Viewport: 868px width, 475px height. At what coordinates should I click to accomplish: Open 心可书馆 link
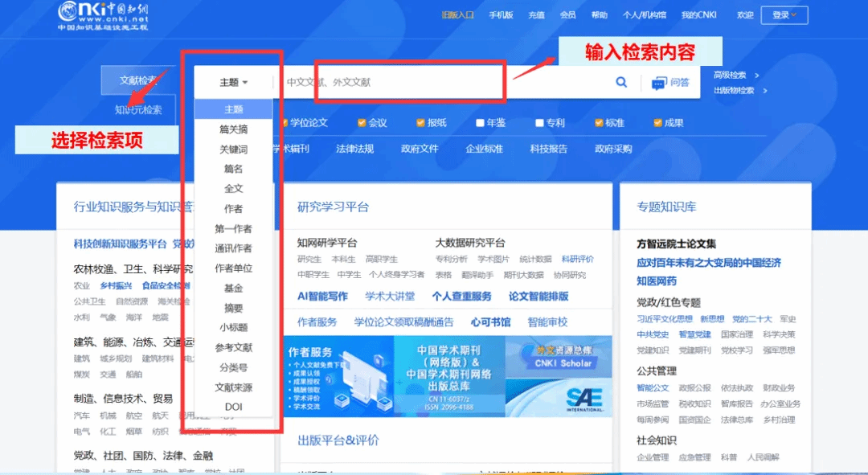click(490, 322)
